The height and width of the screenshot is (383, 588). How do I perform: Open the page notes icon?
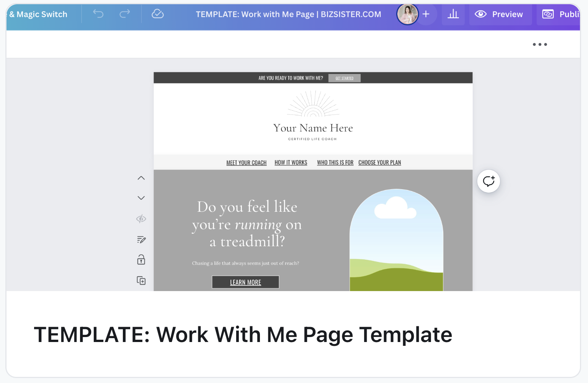[141, 240]
